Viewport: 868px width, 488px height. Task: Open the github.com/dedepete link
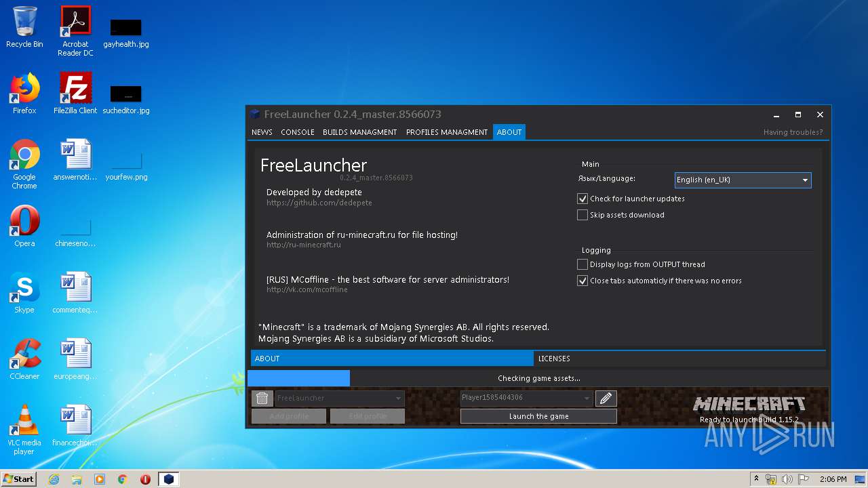click(319, 203)
